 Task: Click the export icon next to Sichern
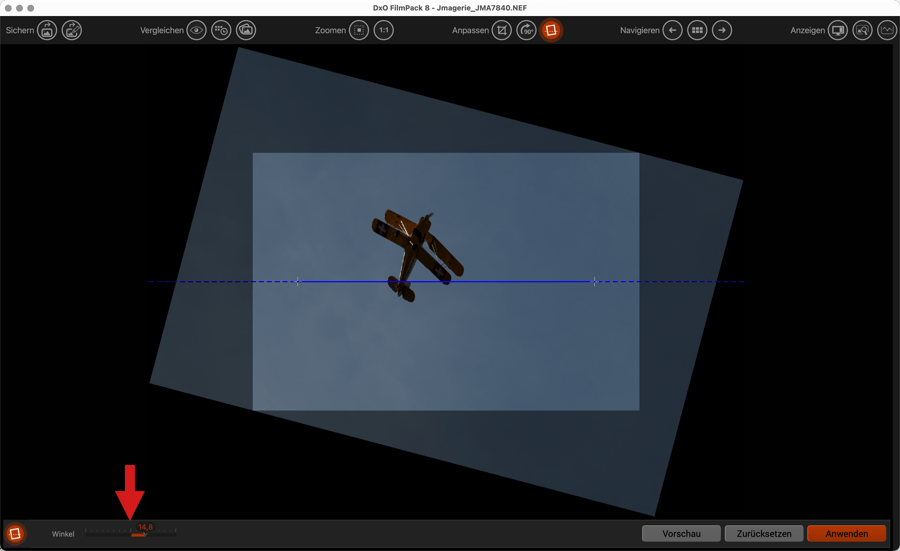coord(72,31)
